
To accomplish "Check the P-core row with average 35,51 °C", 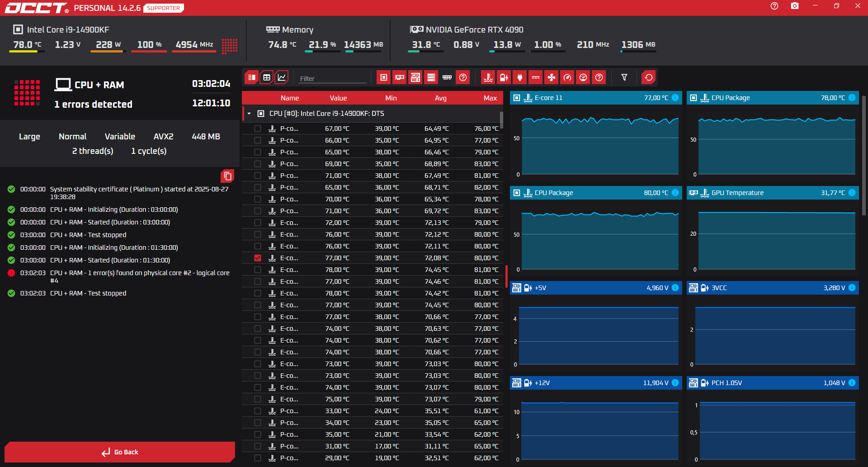I will (258, 411).
